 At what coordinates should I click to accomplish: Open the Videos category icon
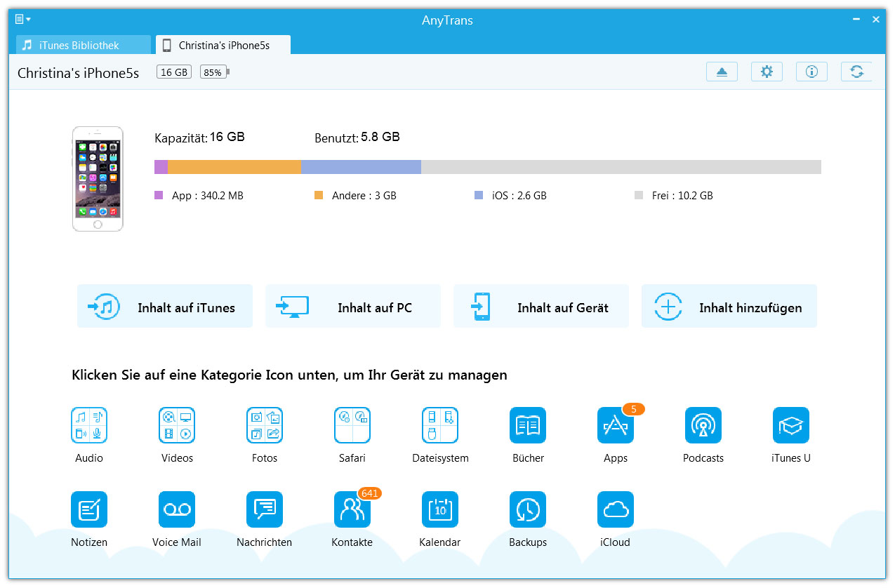click(x=177, y=425)
